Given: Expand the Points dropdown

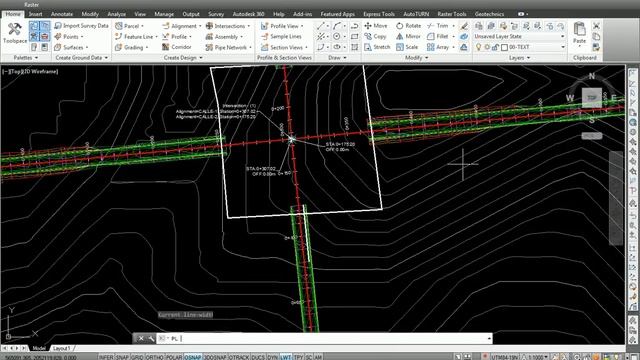Looking at the screenshot, I should click(x=82, y=37).
